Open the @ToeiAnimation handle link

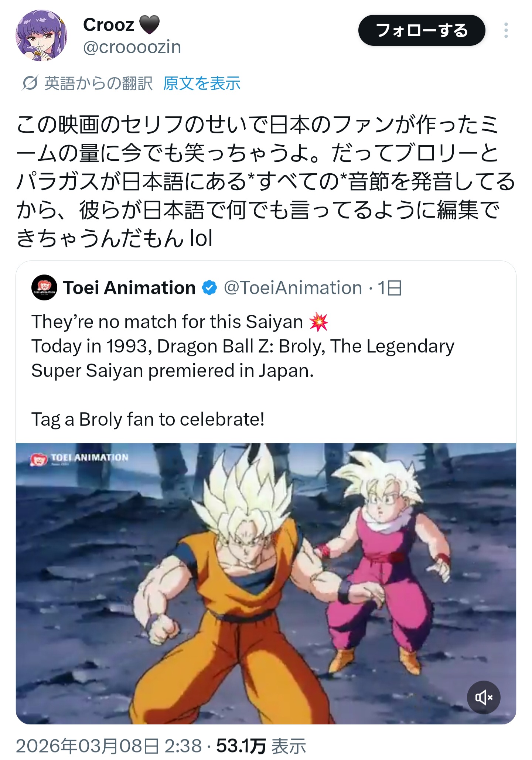[293, 288]
